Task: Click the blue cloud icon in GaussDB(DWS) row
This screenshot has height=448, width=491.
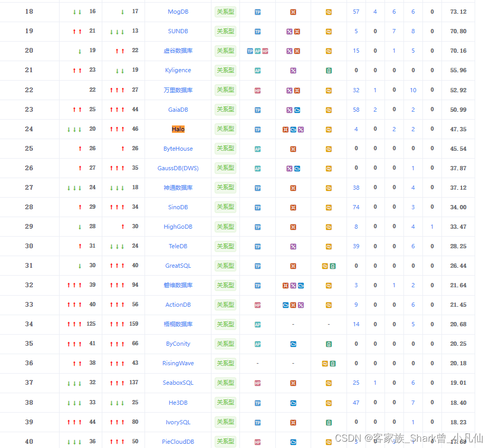Action: [297, 169]
